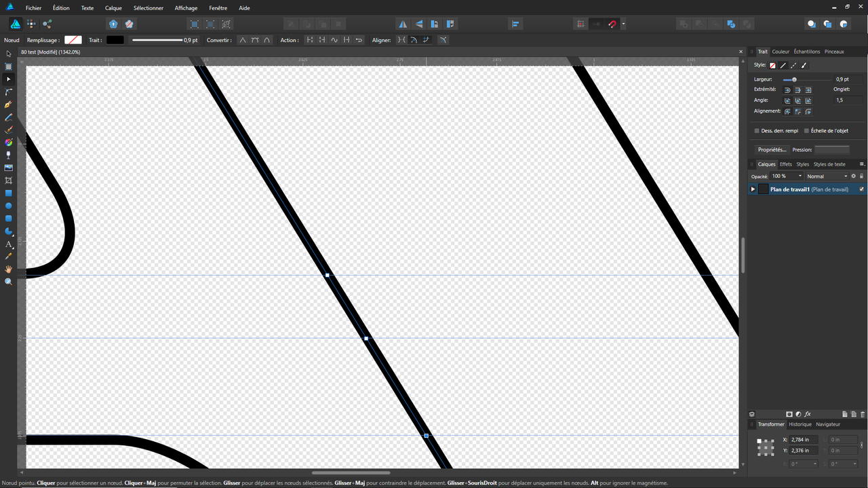The width and height of the screenshot is (868, 488).
Task: Select the Pencil tool
Action: pyautogui.click(x=9, y=117)
